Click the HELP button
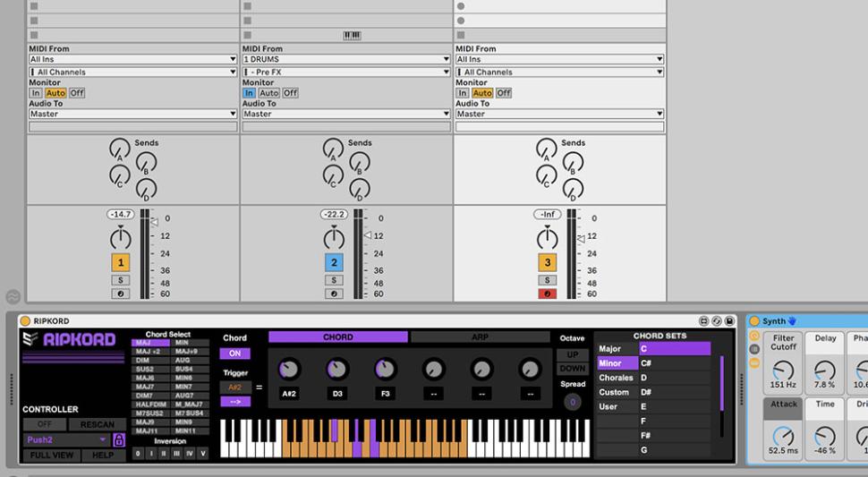 pyautogui.click(x=103, y=455)
